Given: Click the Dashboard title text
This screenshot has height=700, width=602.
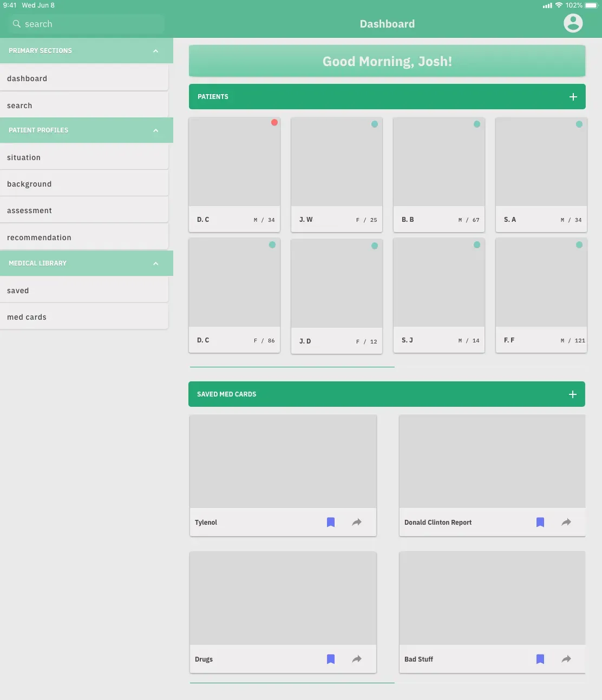Looking at the screenshot, I should (387, 24).
